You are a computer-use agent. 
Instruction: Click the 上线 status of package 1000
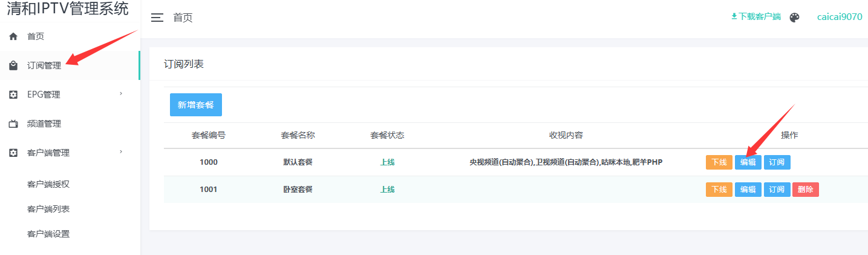click(388, 162)
